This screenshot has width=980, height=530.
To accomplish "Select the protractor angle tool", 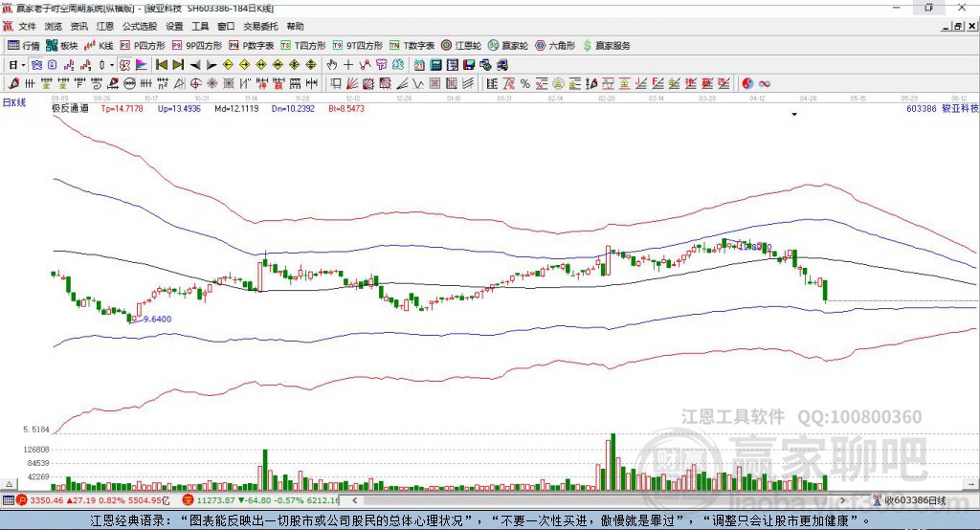I will tap(179, 84).
